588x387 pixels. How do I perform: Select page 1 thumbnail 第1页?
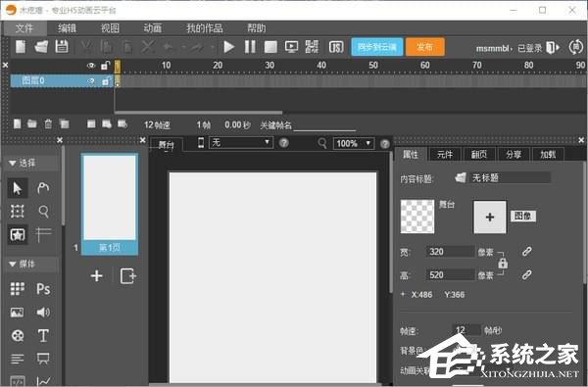110,205
